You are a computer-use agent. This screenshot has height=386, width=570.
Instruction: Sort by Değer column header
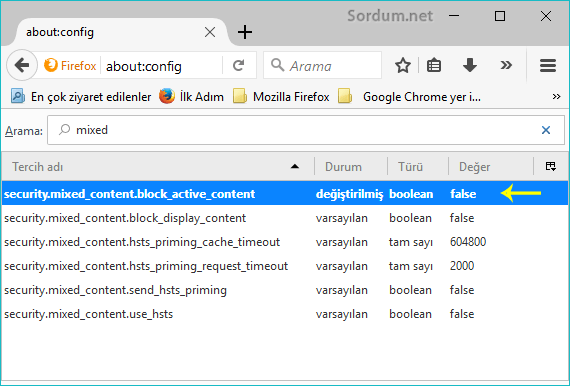point(491,166)
